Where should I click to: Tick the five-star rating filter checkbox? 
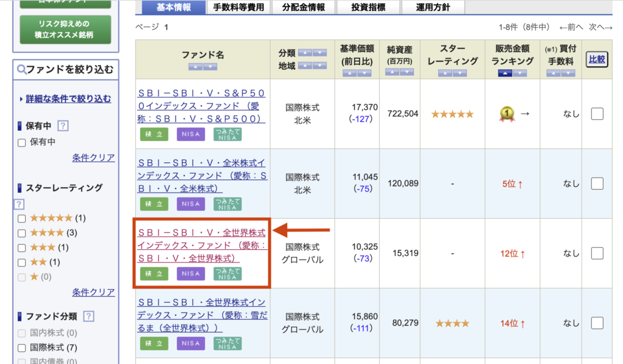point(22,218)
